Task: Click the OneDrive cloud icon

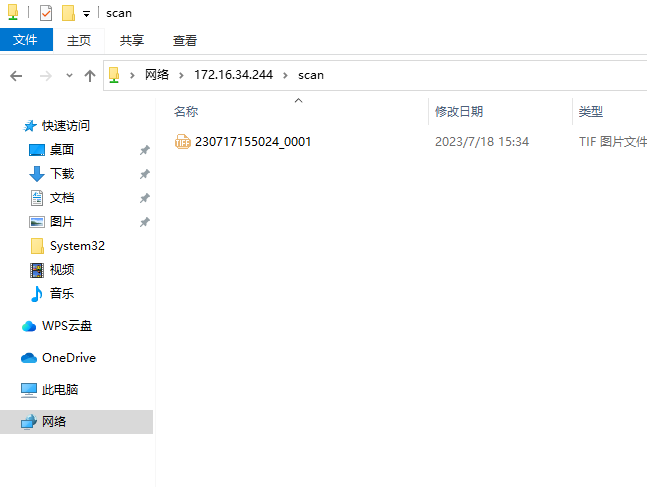Action: click(x=29, y=358)
